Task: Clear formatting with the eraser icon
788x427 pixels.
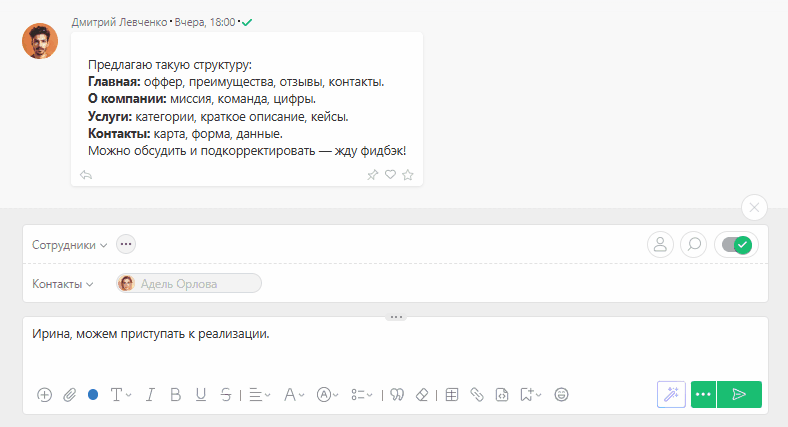Action: 422,395
